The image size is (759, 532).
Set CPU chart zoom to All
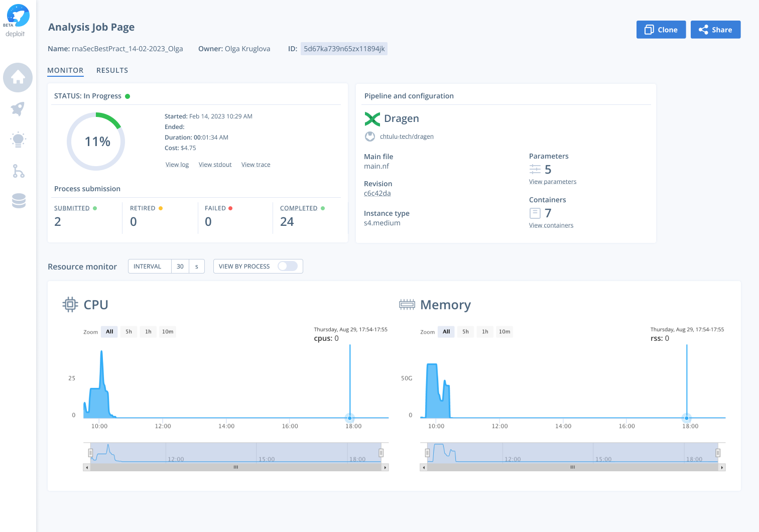point(109,332)
